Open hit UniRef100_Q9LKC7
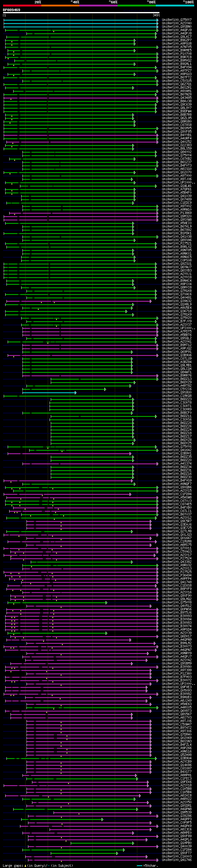197x868 pixels. click(x=177, y=37)
